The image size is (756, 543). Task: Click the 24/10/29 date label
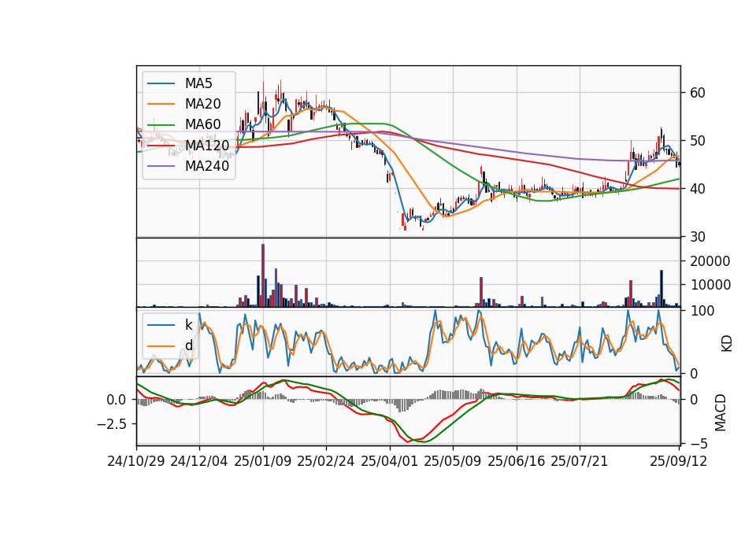[x=136, y=461]
